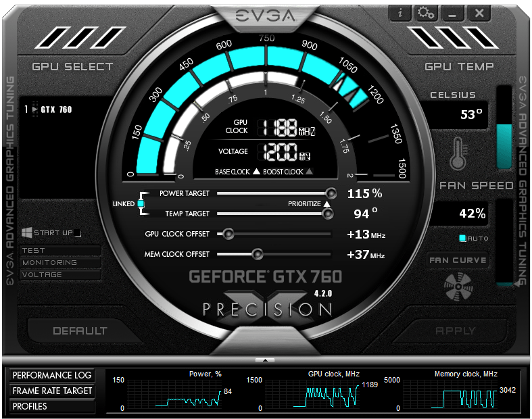Click the Prioritize triangle arrow
Image resolution: width=532 pixels, height=419 pixels.
327,203
